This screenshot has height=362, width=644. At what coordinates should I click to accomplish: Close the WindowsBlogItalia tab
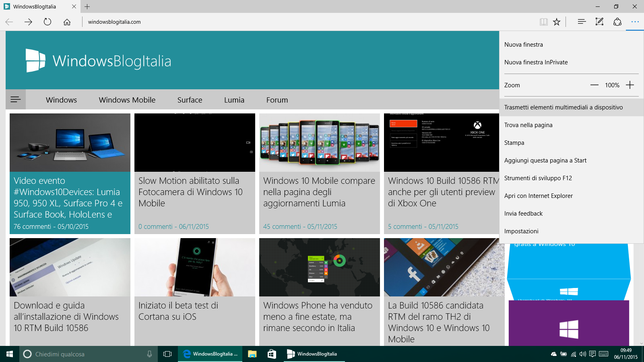(x=74, y=6)
